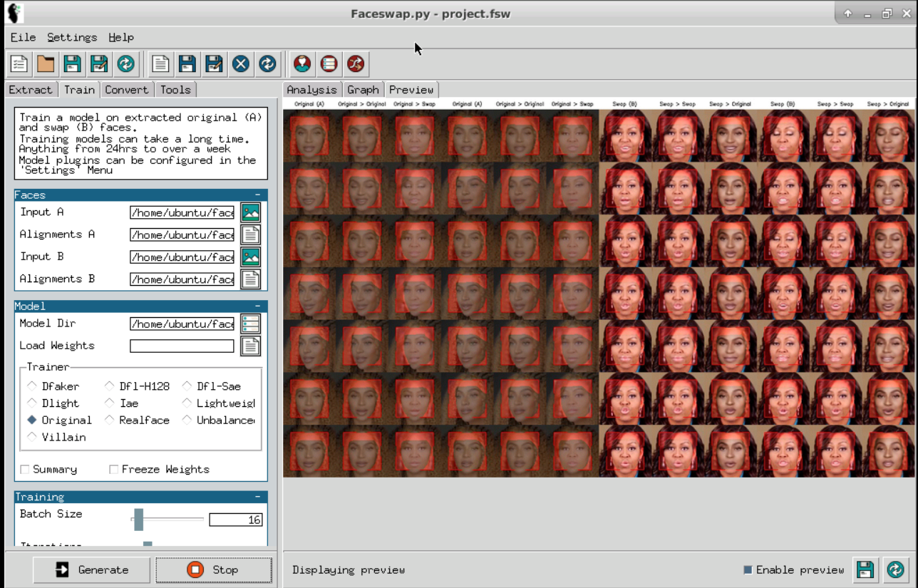
Task: Save the preview image with the disk icon
Action: tap(865, 569)
